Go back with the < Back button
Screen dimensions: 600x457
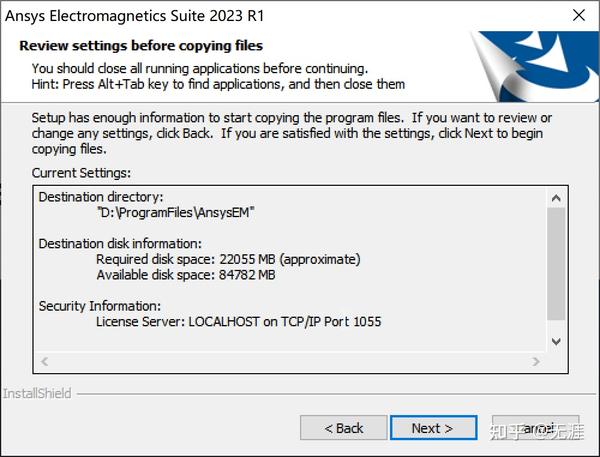point(344,428)
